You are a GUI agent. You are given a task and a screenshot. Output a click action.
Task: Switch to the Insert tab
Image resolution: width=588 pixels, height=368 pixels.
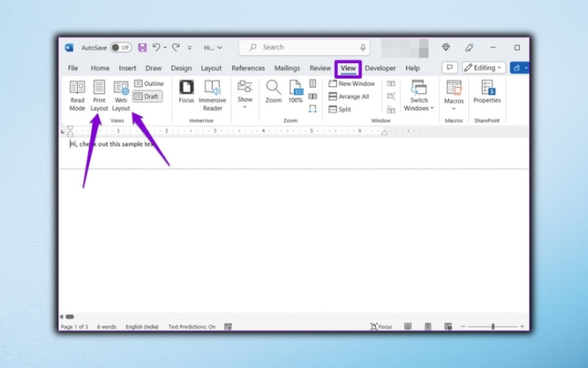[127, 68]
